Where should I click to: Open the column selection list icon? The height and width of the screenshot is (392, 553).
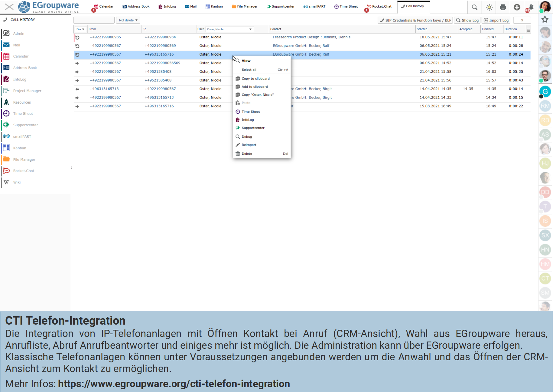528,30
